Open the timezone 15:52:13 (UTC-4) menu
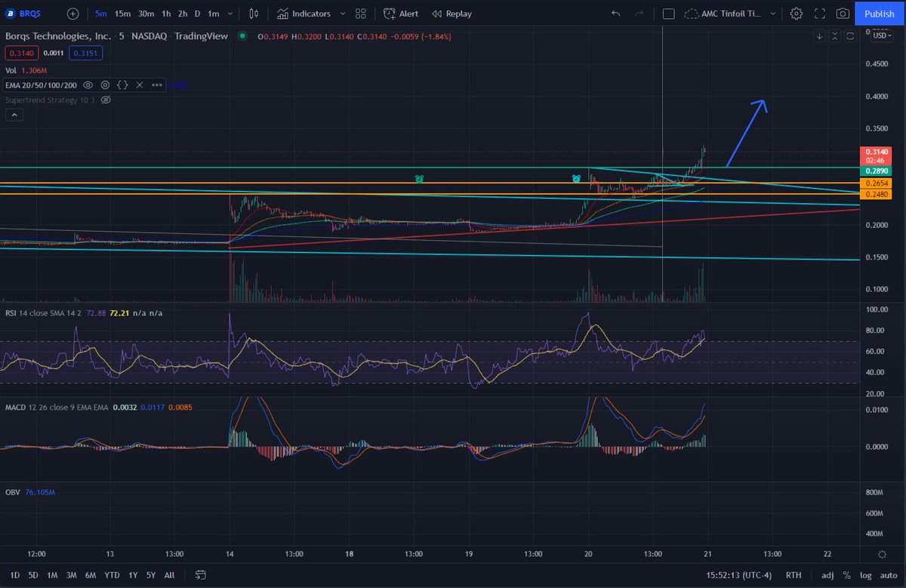This screenshot has width=906, height=588. click(739, 575)
